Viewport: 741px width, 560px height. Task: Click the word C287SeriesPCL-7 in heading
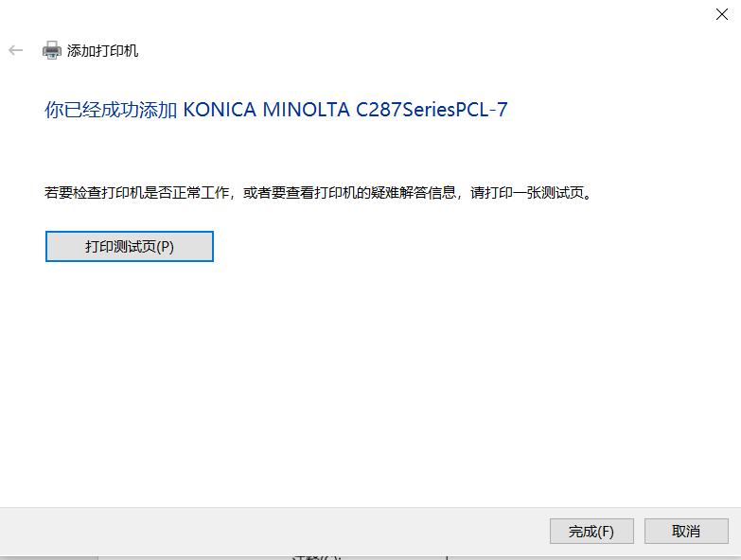[x=432, y=110]
